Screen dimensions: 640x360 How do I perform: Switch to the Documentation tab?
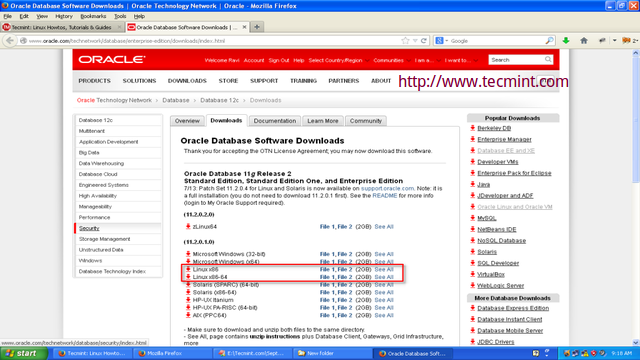pos(275,121)
